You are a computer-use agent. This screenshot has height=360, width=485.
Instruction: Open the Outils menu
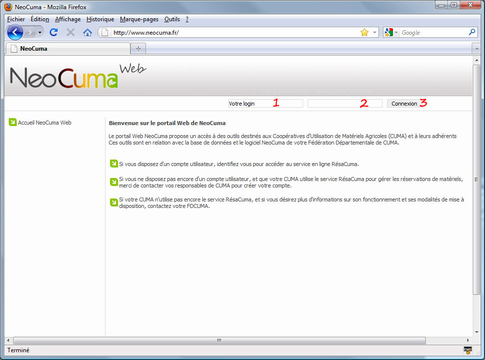click(172, 19)
